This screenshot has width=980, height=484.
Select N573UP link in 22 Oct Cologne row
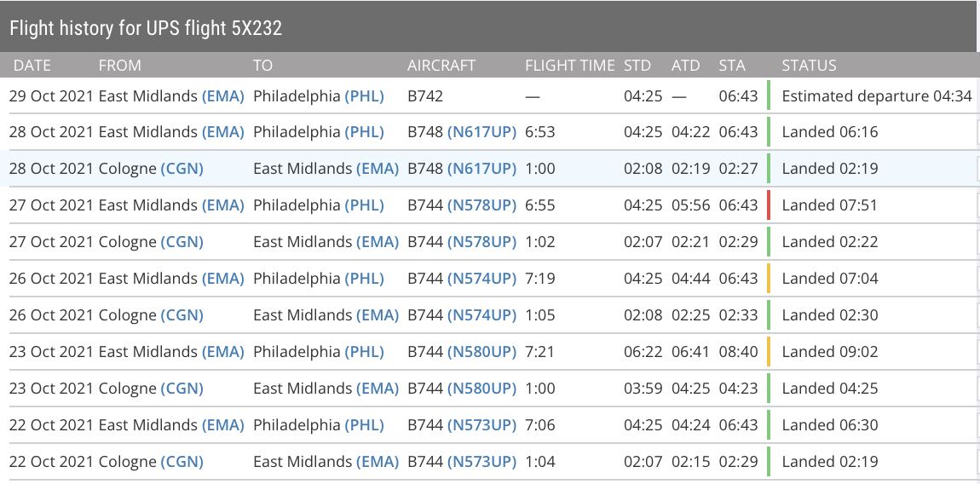[481, 462]
